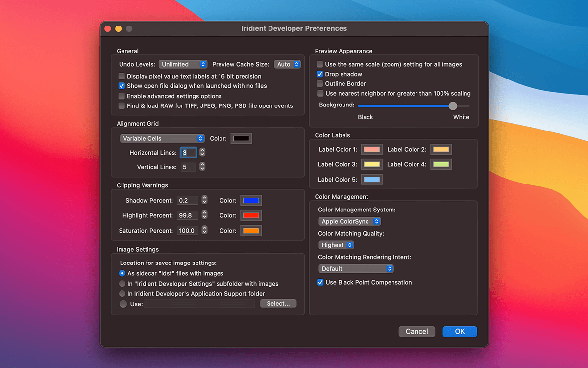Open the orange Saturation clipping color swatch
Screen dimensions: 588x368
click(x=251, y=230)
